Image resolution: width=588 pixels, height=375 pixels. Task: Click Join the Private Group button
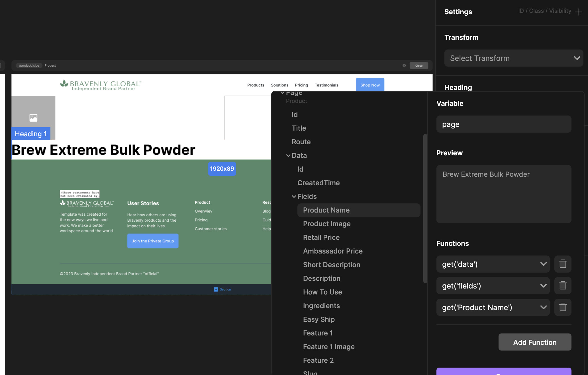[153, 241]
